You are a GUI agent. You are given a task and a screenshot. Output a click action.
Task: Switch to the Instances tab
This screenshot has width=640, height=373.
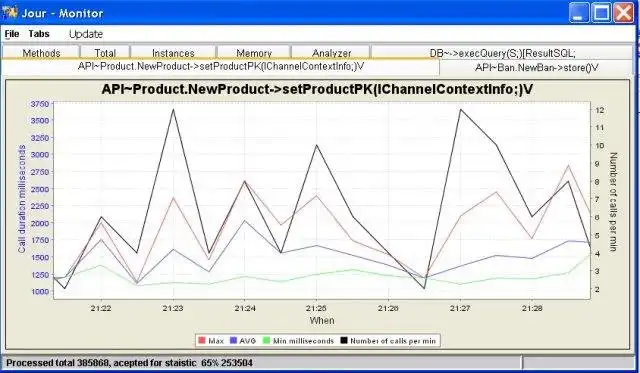[173, 53]
